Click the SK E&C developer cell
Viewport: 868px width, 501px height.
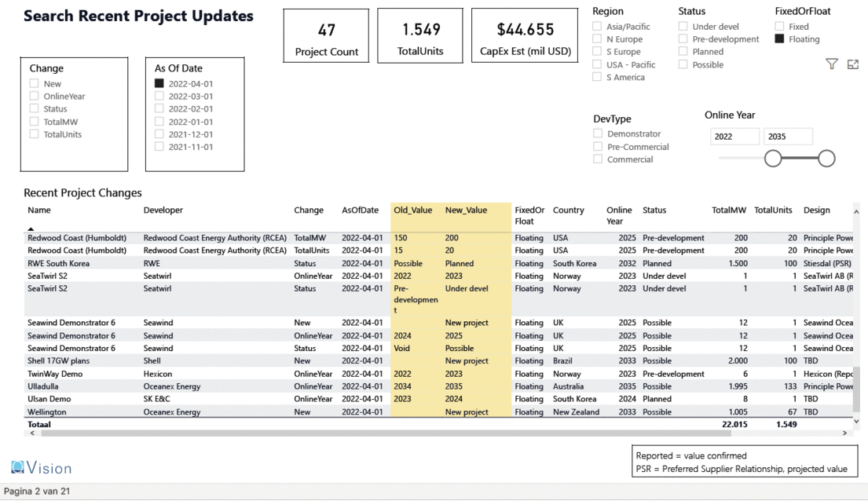click(x=156, y=399)
